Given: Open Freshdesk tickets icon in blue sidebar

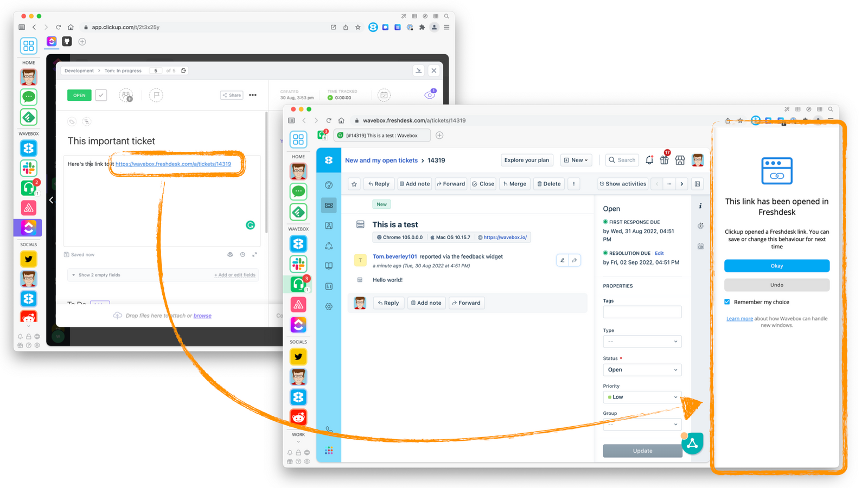Looking at the screenshot, I should pos(329,205).
